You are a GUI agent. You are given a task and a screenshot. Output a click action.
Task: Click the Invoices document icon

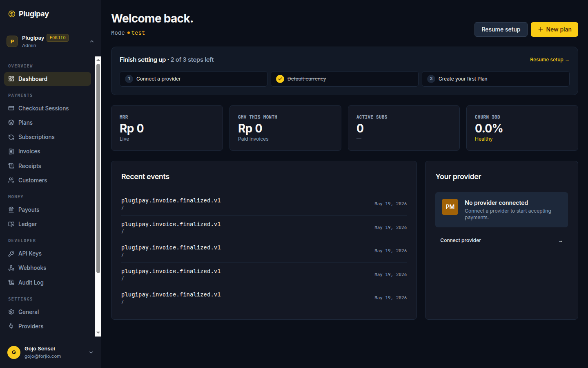[x=11, y=151]
